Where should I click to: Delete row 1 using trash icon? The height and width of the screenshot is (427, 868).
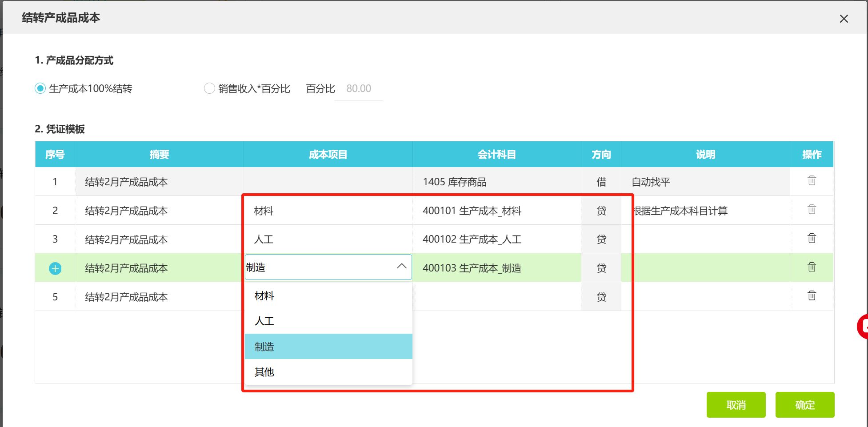(812, 181)
